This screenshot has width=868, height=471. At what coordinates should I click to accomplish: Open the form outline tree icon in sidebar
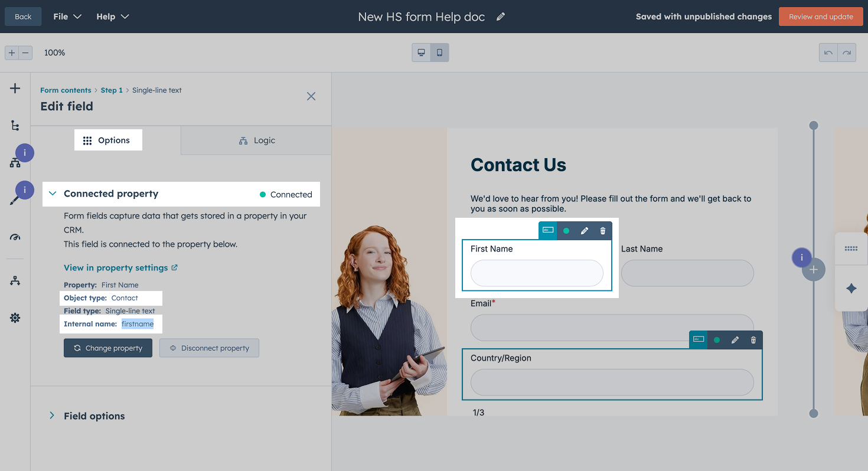[x=14, y=125]
